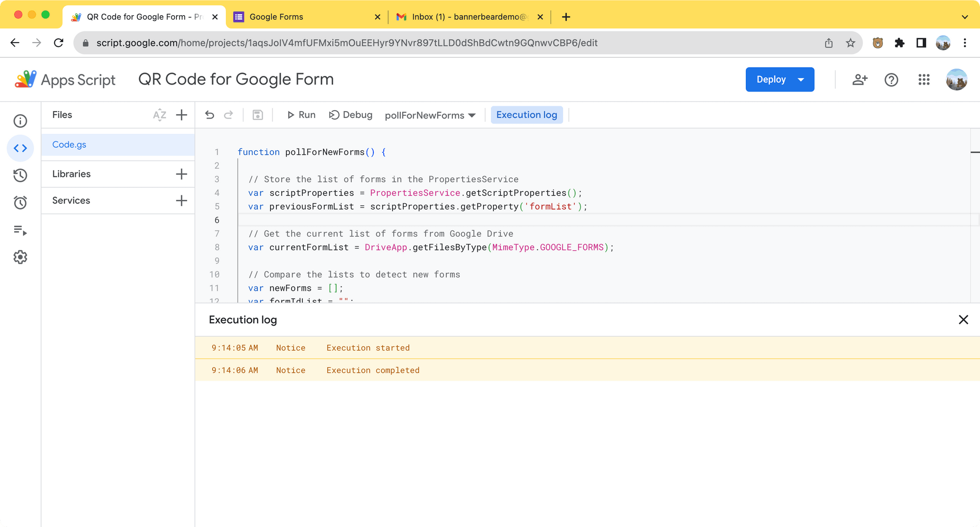The image size is (980, 527).
Task: Open the Executions history panel
Action: 20,175
